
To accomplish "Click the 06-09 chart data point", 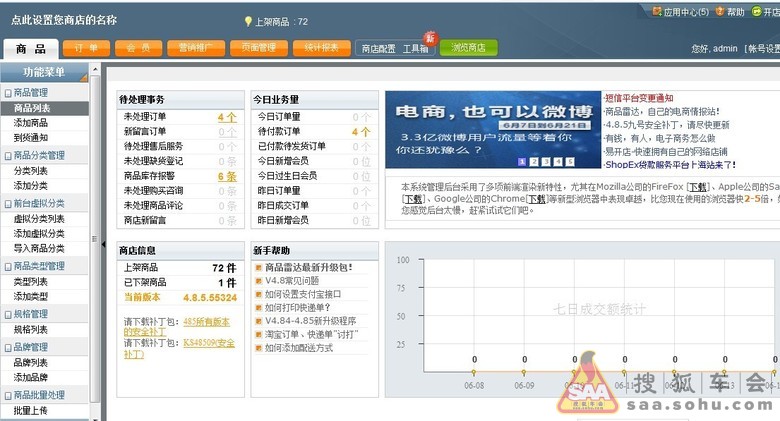I will [524, 372].
